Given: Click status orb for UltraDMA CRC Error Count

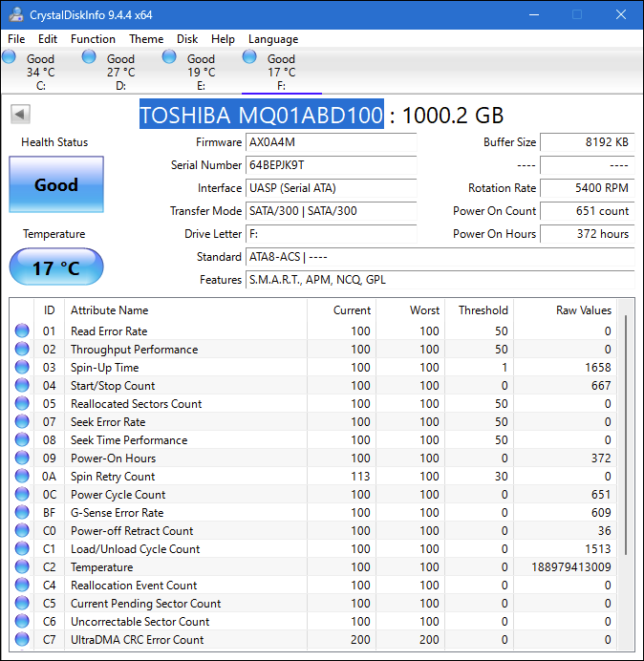Looking at the screenshot, I should [22, 639].
